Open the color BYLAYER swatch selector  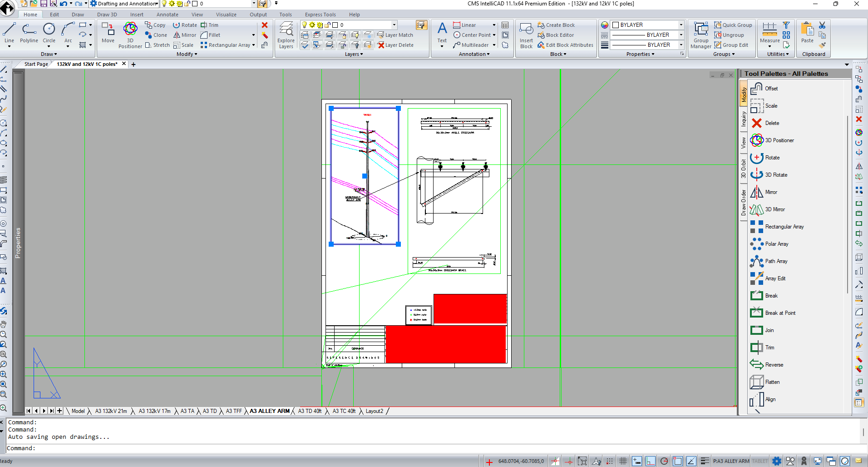click(647, 25)
